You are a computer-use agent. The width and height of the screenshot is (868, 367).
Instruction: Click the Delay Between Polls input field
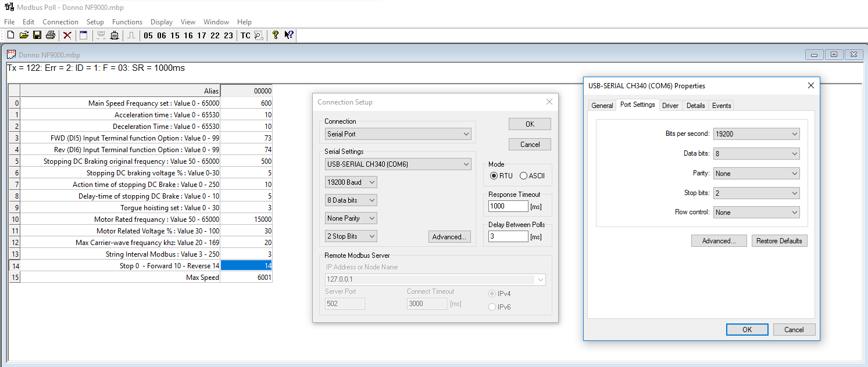click(508, 236)
